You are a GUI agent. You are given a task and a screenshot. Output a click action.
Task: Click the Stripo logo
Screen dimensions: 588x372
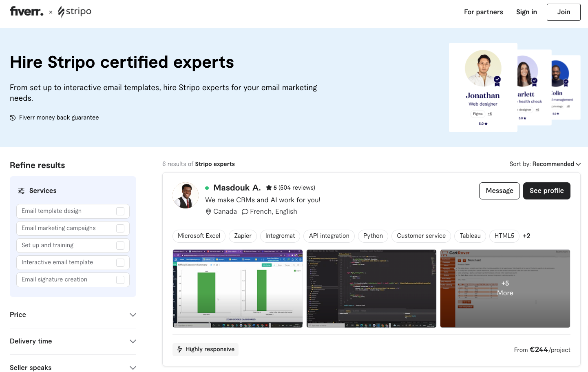coord(75,12)
